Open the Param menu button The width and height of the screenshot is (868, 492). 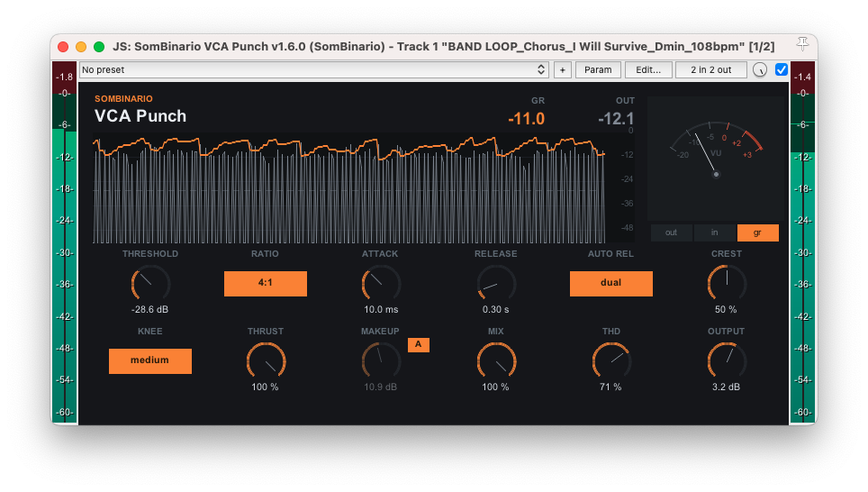pyautogui.click(x=598, y=69)
